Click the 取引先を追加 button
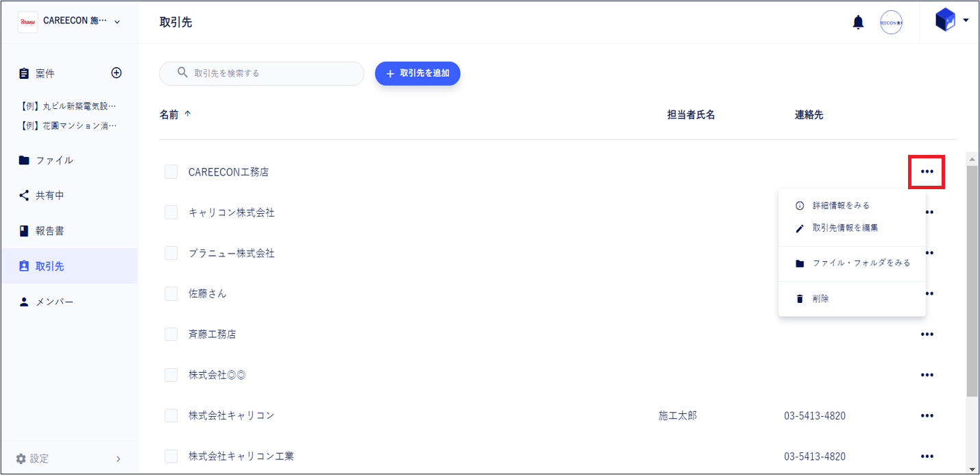The image size is (980, 475). (417, 73)
